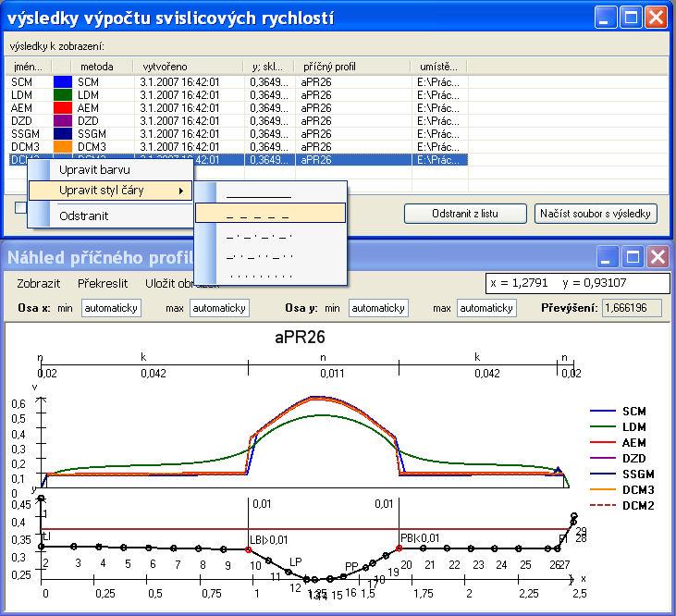Click the SCM legend entry in chart
Screen dimensions: 676x616
618,412
